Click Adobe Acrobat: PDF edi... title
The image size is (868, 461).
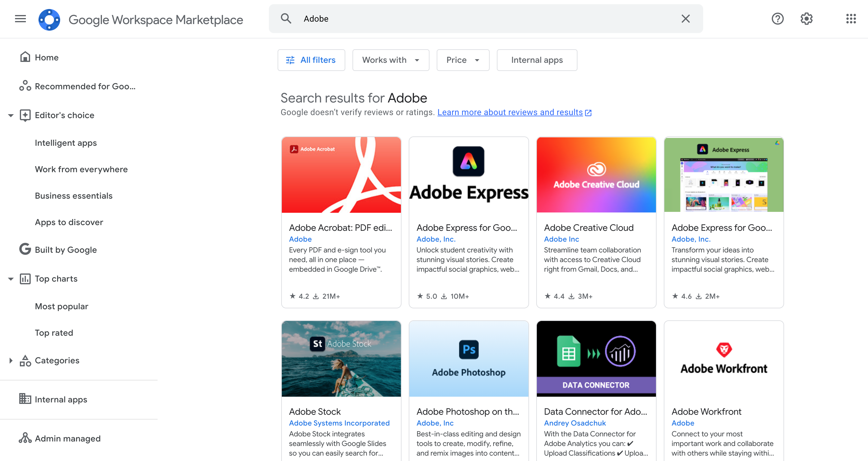[340, 227]
